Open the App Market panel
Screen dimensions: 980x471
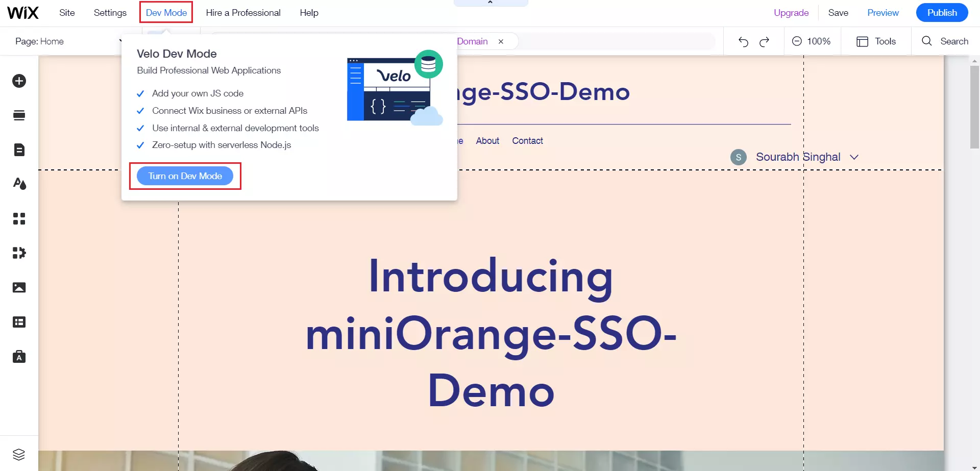(x=19, y=218)
